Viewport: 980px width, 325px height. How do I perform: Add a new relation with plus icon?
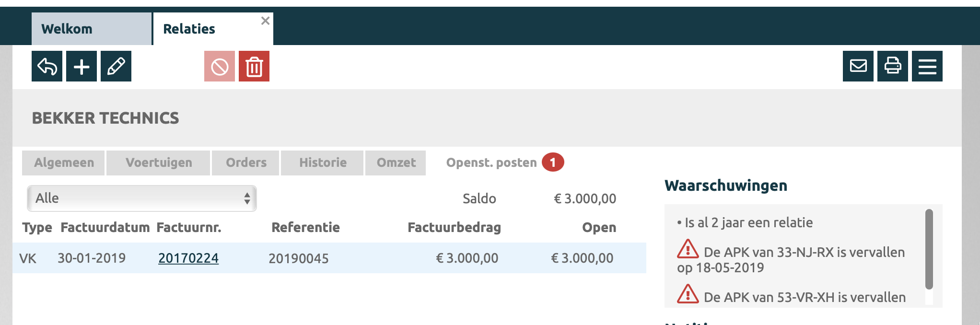click(x=82, y=66)
